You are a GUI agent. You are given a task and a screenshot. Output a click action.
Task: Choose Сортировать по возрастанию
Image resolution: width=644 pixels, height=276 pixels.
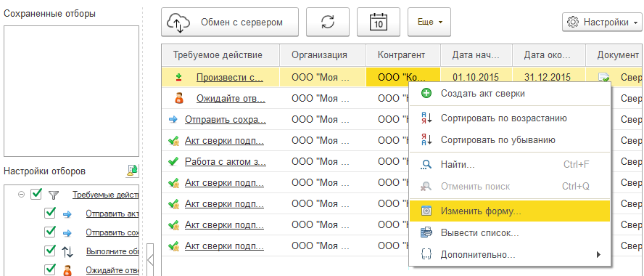point(510,118)
